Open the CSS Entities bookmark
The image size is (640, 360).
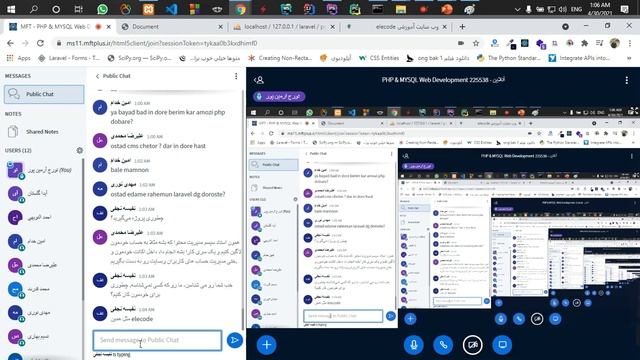(x=379, y=58)
